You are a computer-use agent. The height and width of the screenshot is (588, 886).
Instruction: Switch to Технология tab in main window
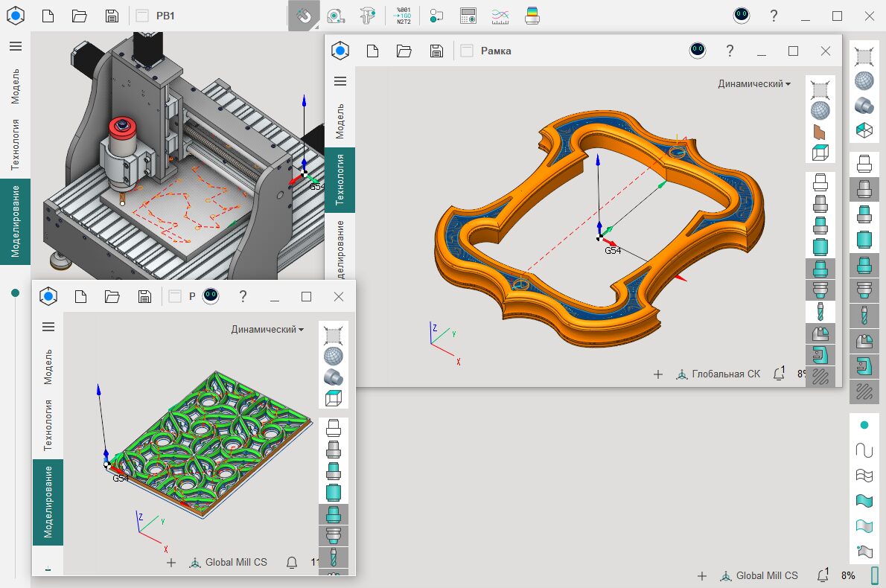coord(16,144)
